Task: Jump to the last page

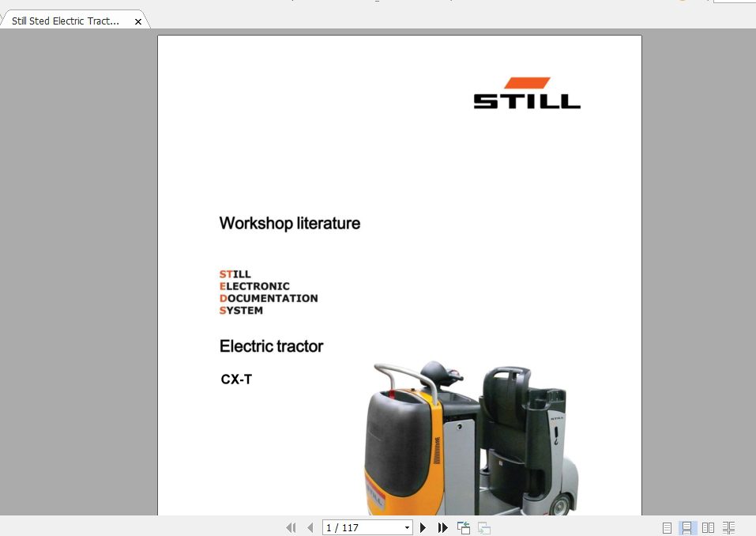Action: tap(442, 528)
